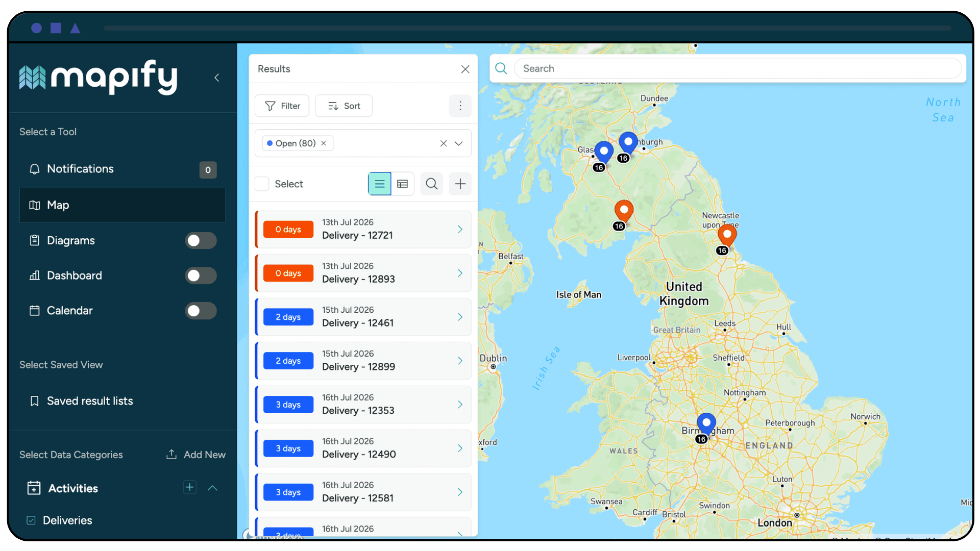Screen dimensions: 980x551
Task: Click the blue map pin at Birmingham
Action: click(x=706, y=423)
